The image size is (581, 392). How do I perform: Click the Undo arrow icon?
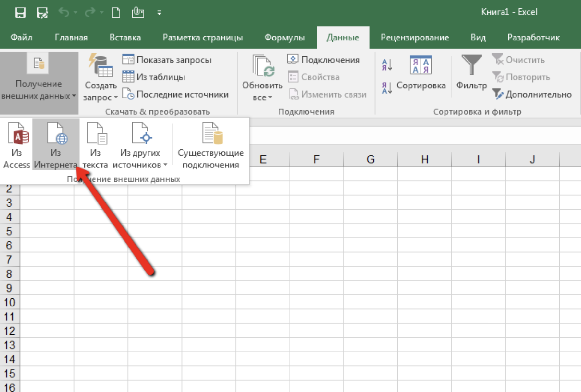click(x=64, y=13)
